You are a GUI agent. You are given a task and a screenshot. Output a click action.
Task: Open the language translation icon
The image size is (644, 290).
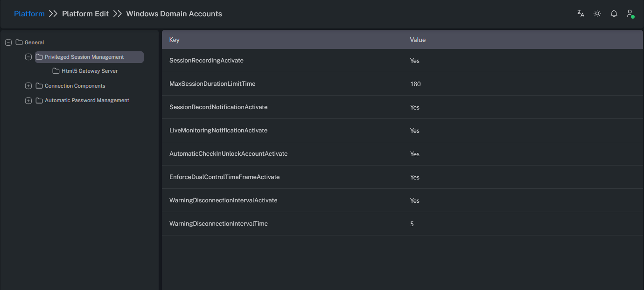pyautogui.click(x=581, y=14)
